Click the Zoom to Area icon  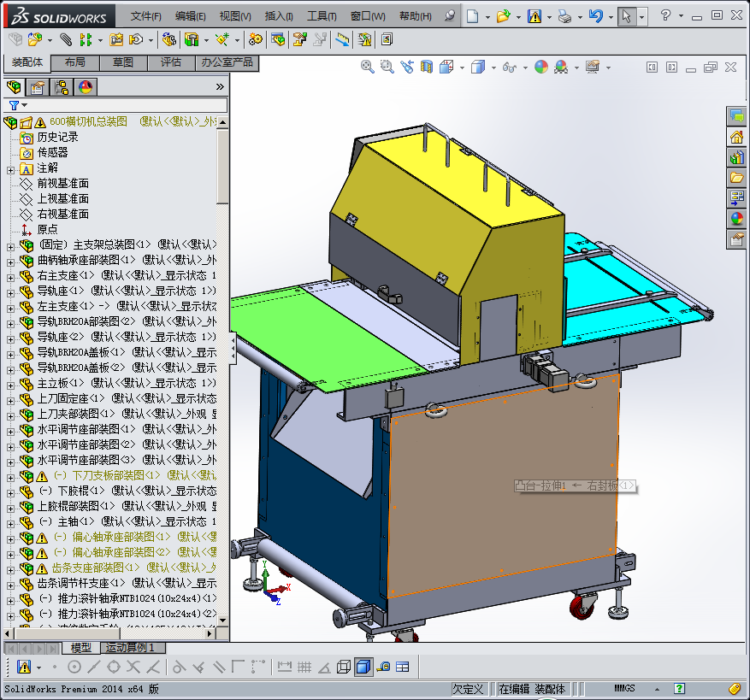click(x=387, y=67)
